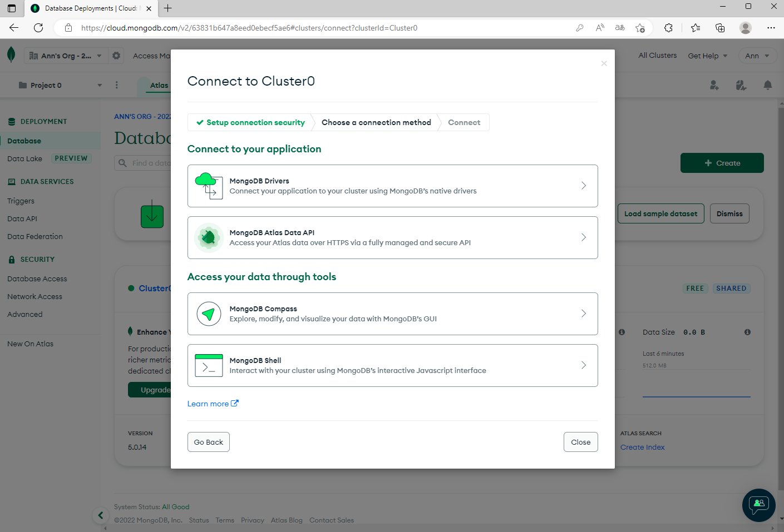Click the MongoDB Shell terminal icon
This screenshot has height=532, width=784.
coord(209,365)
